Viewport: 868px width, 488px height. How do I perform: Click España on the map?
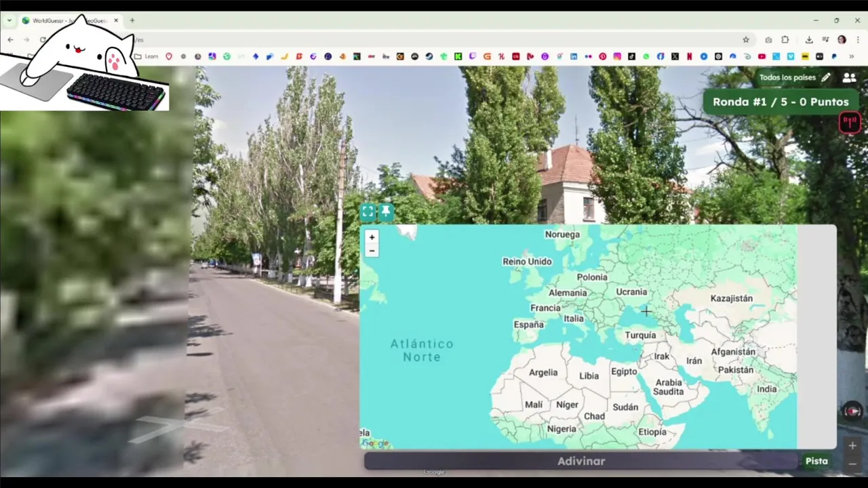tap(529, 325)
